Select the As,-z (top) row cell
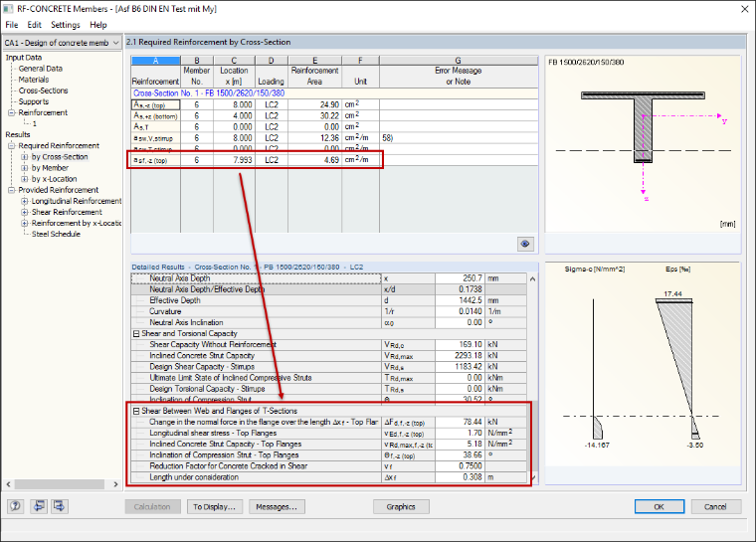Image resolution: width=756 pixels, height=542 pixels. click(156, 104)
